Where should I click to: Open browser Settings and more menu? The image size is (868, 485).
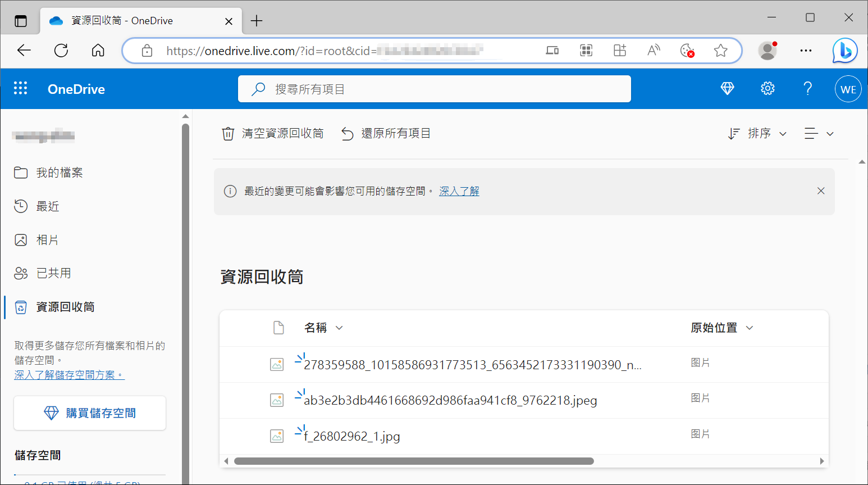[x=806, y=51]
